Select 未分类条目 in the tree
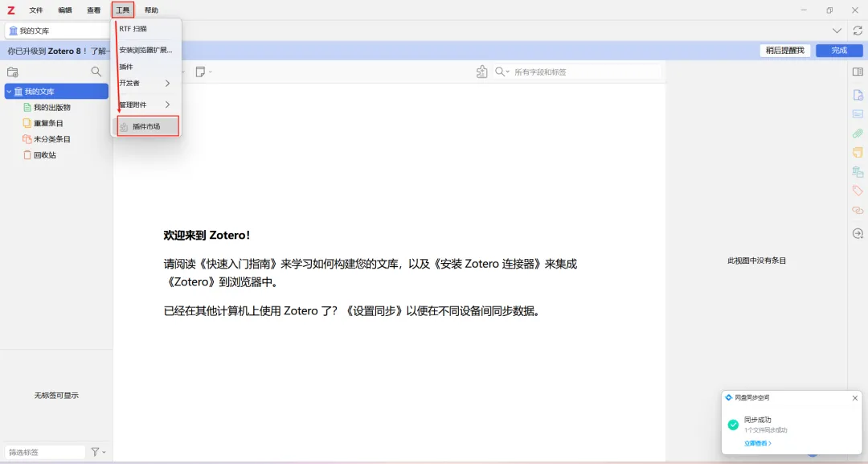The width and height of the screenshot is (868, 464). [52, 139]
